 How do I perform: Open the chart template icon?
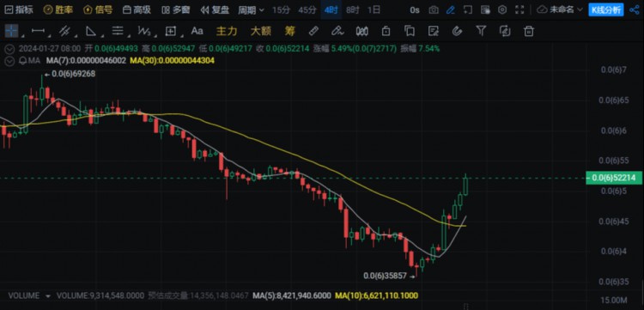pyautogui.click(x=485, y=9)
